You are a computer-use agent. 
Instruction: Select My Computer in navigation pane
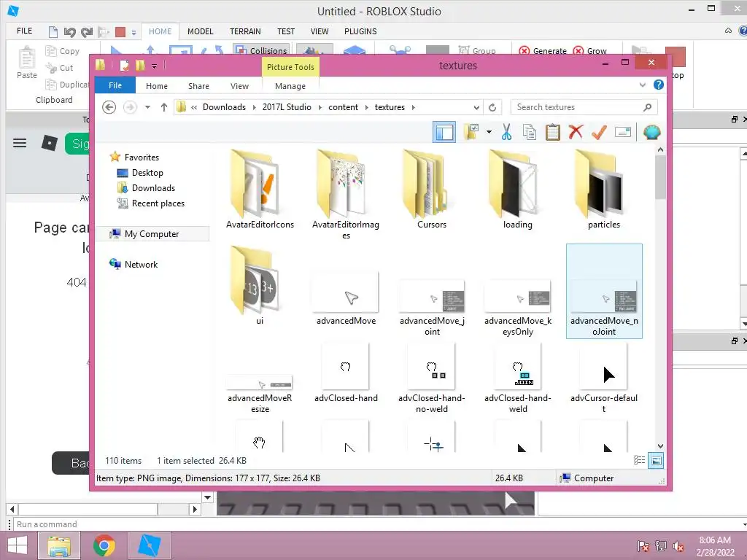(152, 234)
